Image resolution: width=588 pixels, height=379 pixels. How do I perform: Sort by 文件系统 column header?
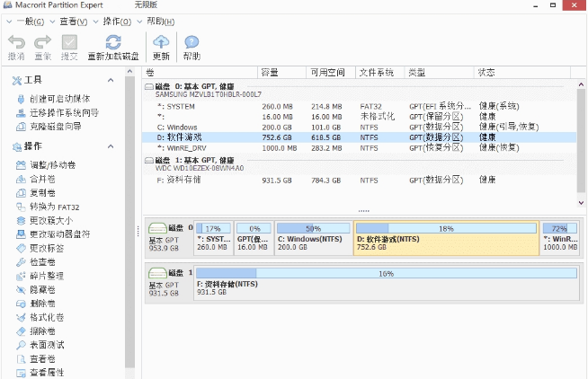coord(380,72)
